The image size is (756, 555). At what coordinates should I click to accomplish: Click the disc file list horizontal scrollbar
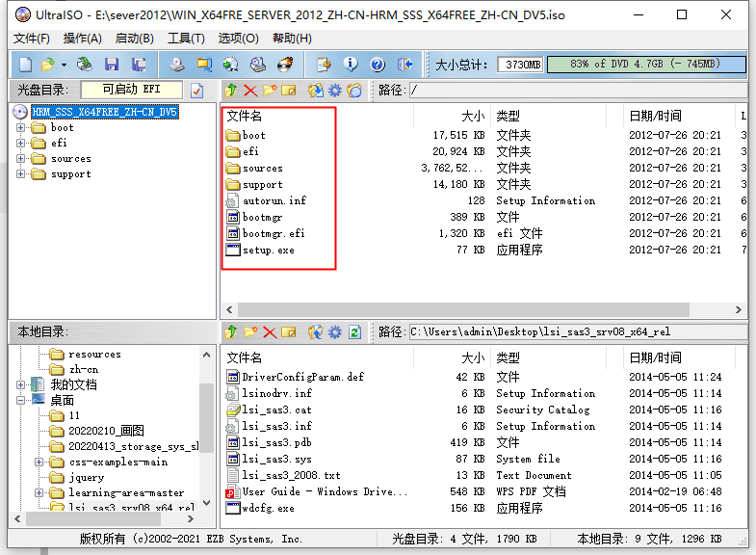463,309
